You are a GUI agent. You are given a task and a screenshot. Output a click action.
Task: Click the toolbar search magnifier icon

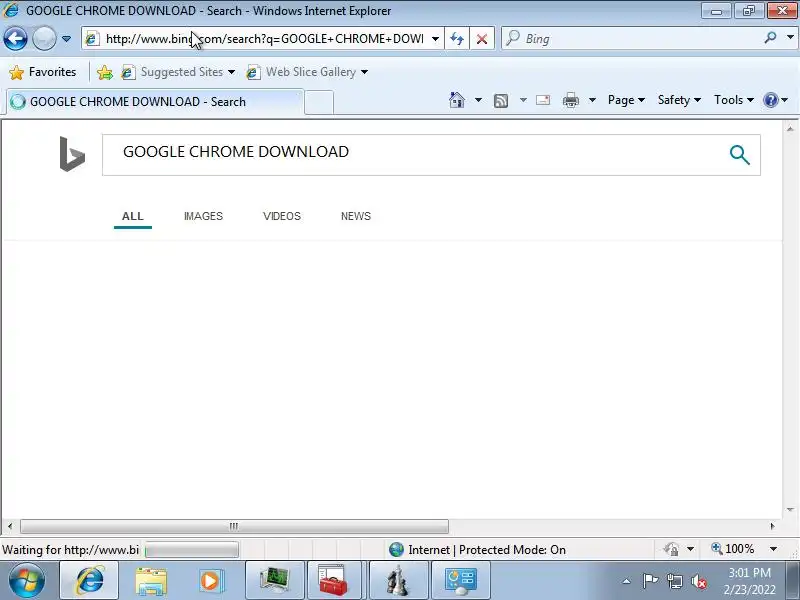click(770, 38)
